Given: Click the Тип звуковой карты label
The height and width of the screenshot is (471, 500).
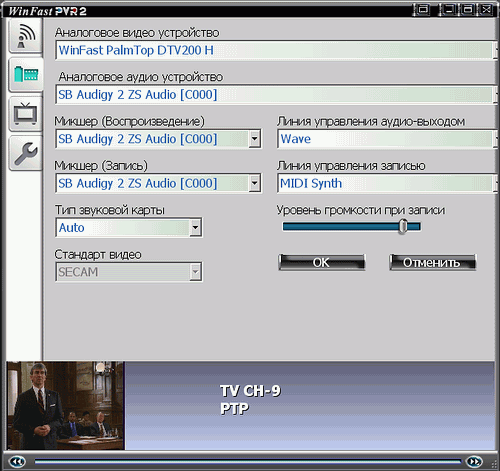Looking at the screenshot, I should [110, 210].
